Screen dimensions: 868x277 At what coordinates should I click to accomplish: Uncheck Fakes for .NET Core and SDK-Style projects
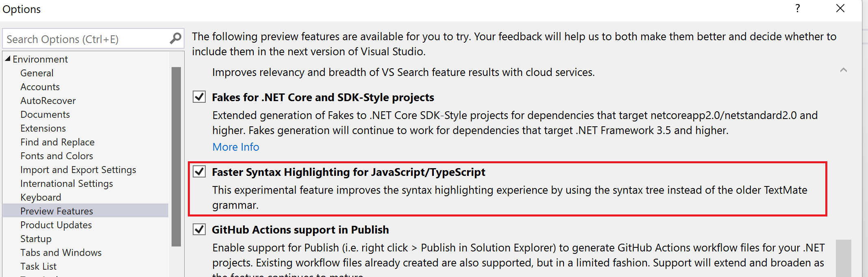pos(199,97)
